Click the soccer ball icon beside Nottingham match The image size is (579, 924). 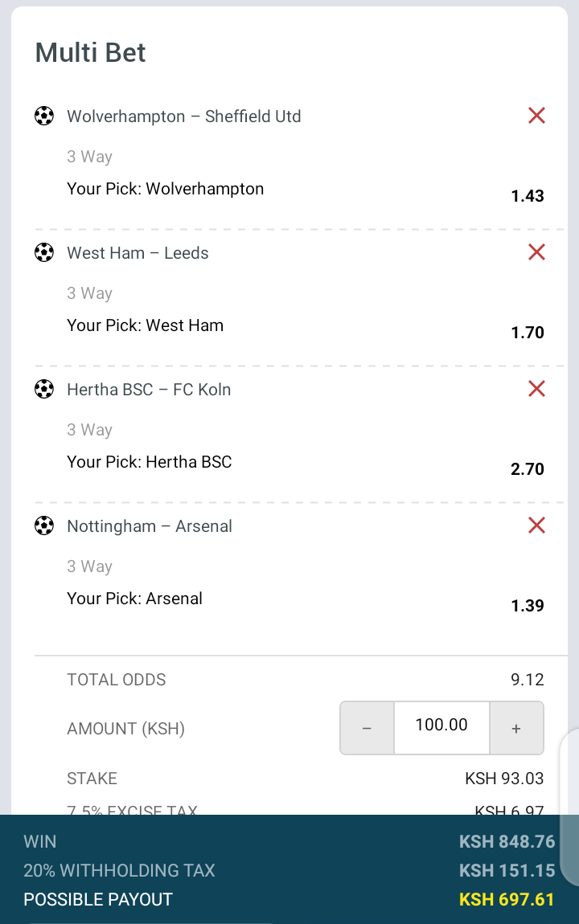pos(44,526)
